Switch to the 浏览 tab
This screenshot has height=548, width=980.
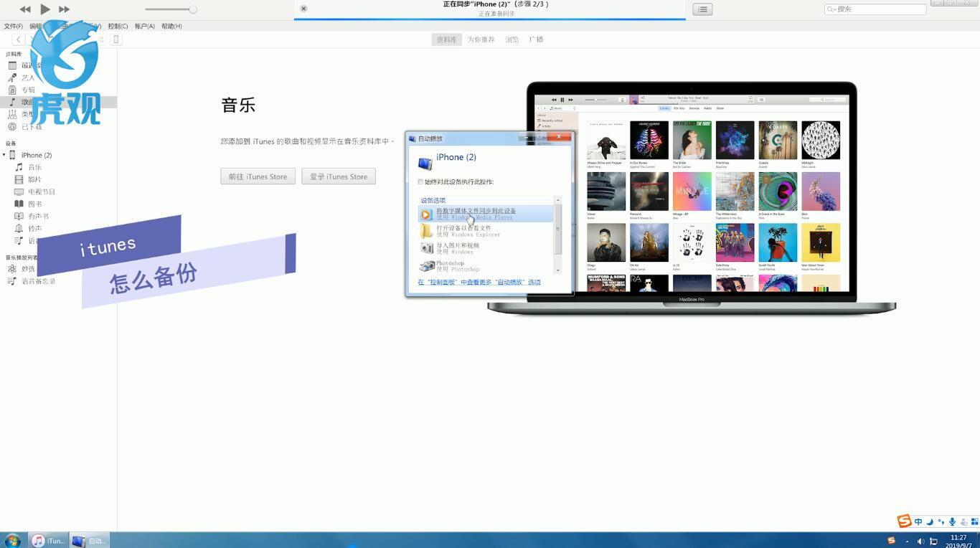coord(512,39)
